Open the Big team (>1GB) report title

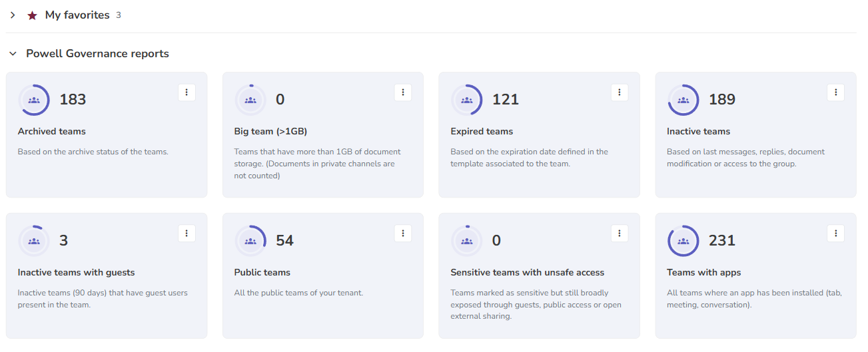(270, 131)
